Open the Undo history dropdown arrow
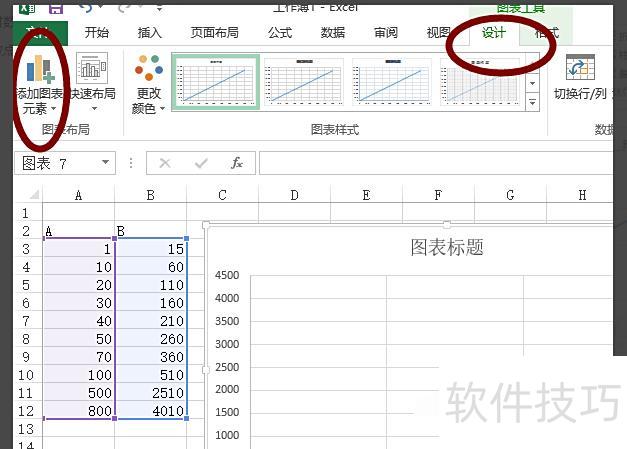This screenshot has width=627, height=449. click(x=101, y=6)
